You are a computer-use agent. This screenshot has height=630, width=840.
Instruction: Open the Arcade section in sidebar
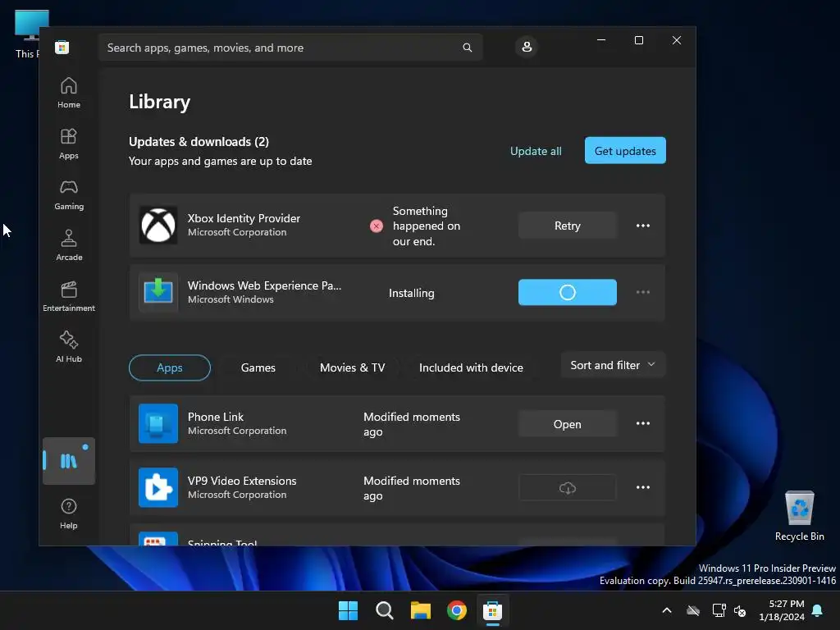point(69,245)
